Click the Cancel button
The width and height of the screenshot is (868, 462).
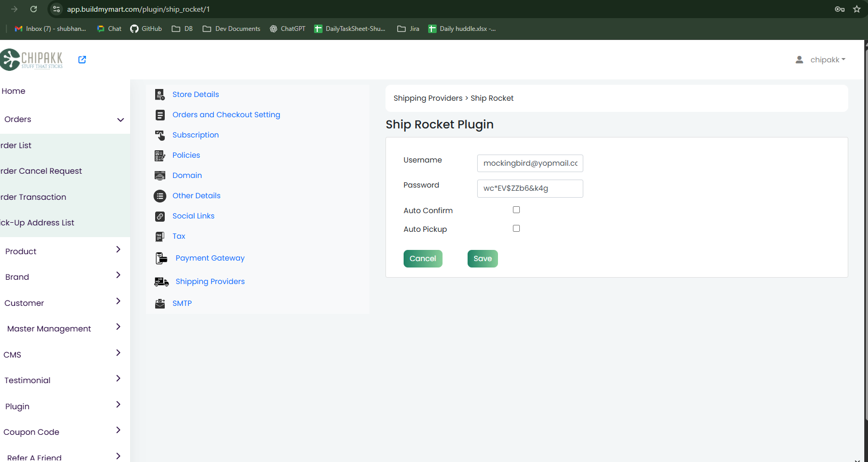pyautogui.click(x=423, y=258)
